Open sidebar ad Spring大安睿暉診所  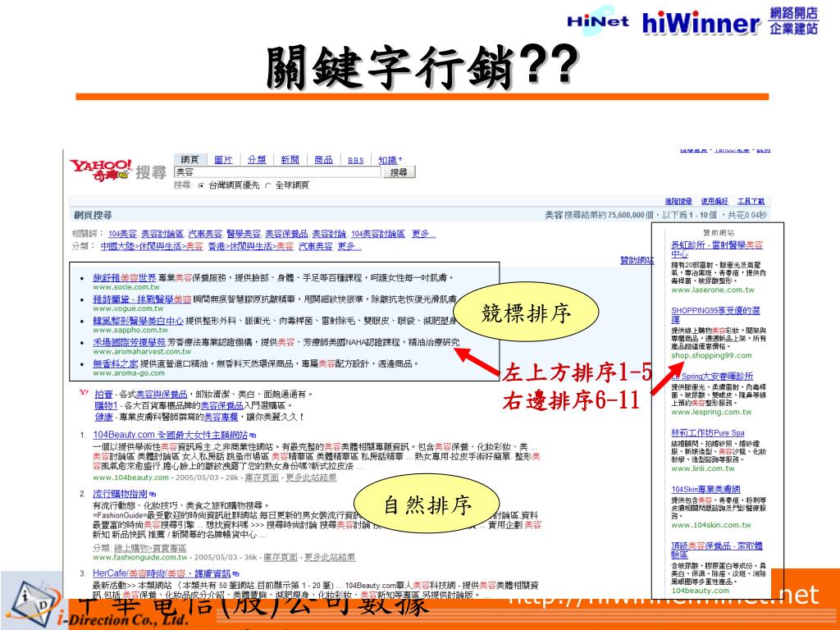coord(713,376)
